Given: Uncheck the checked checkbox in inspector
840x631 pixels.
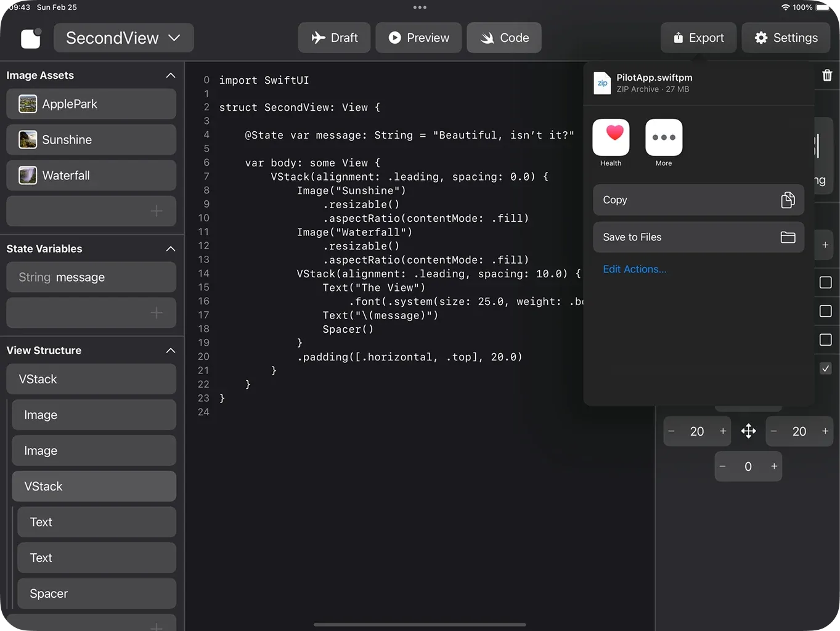Looking at the screenshot, I should coord(825,368).
